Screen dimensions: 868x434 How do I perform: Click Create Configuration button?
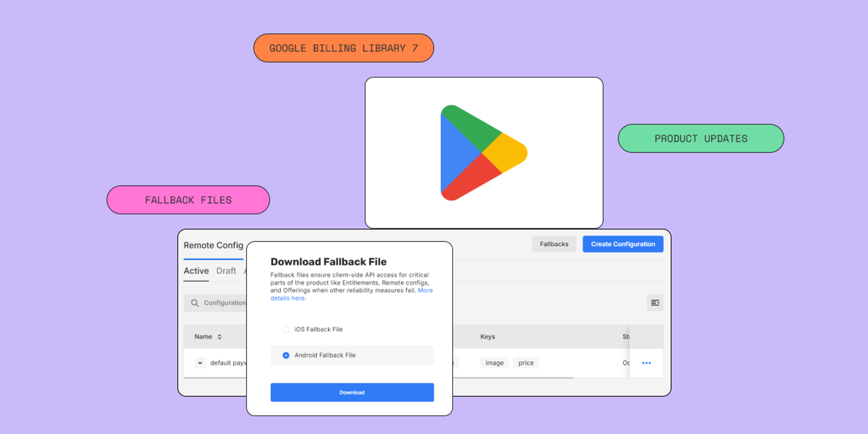click(623, 244)
